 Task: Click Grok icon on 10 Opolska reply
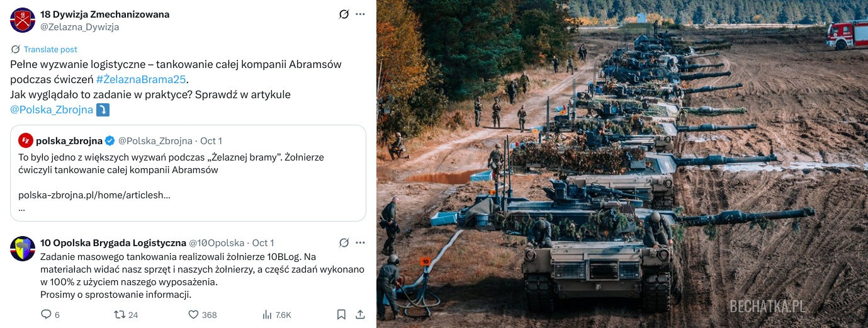point(344,242)
